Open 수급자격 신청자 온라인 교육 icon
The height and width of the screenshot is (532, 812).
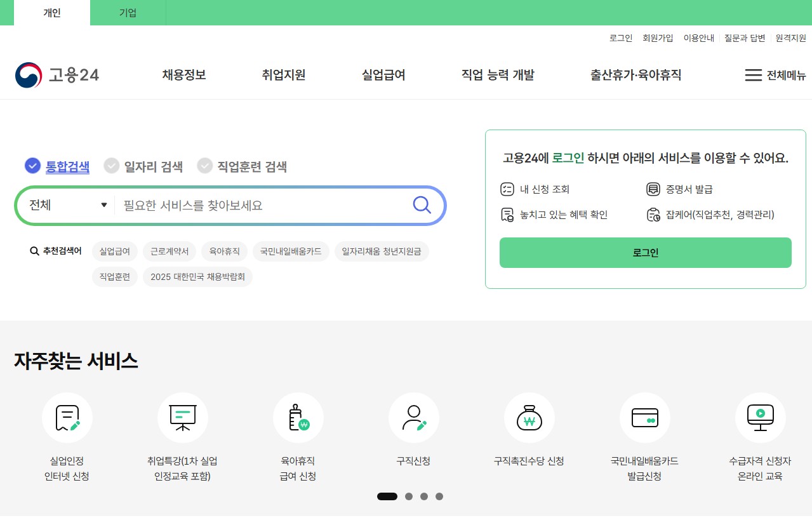click(x=761, y=418)
